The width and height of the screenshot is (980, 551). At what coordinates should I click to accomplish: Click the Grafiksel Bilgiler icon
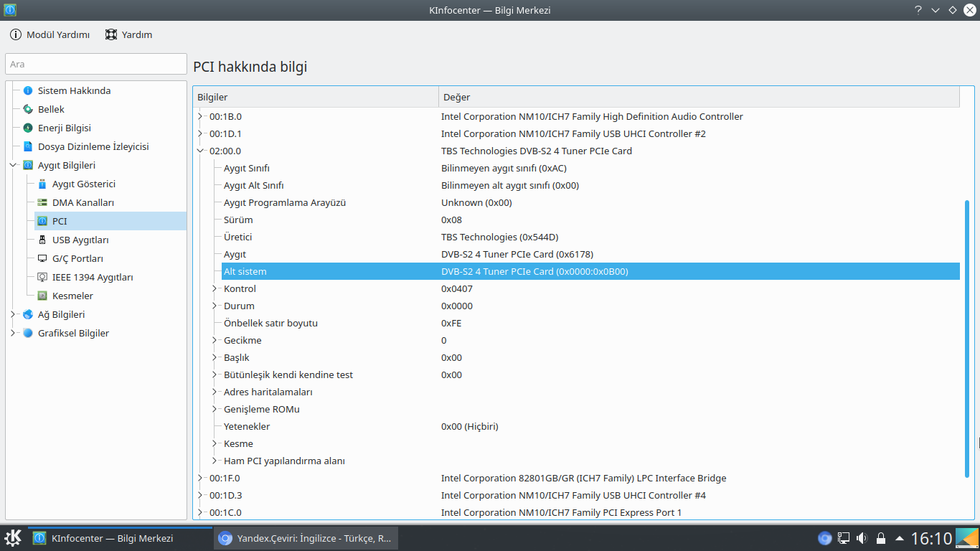[x=28, y=333]
